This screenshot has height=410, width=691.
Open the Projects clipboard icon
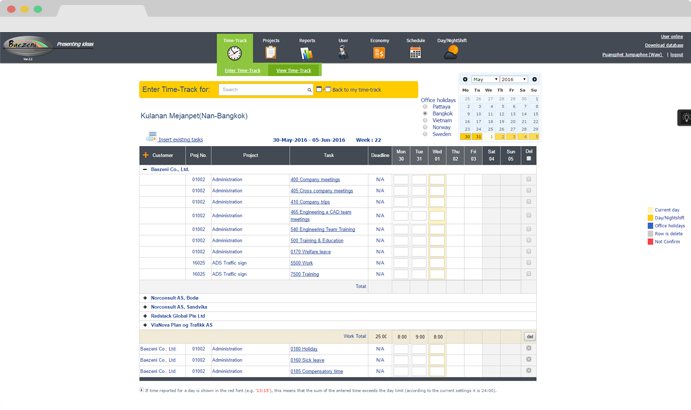(x=271, y=53)
